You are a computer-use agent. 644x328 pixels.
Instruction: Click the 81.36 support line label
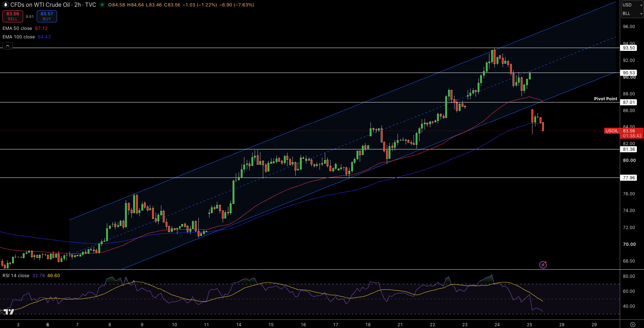point(629,149)
